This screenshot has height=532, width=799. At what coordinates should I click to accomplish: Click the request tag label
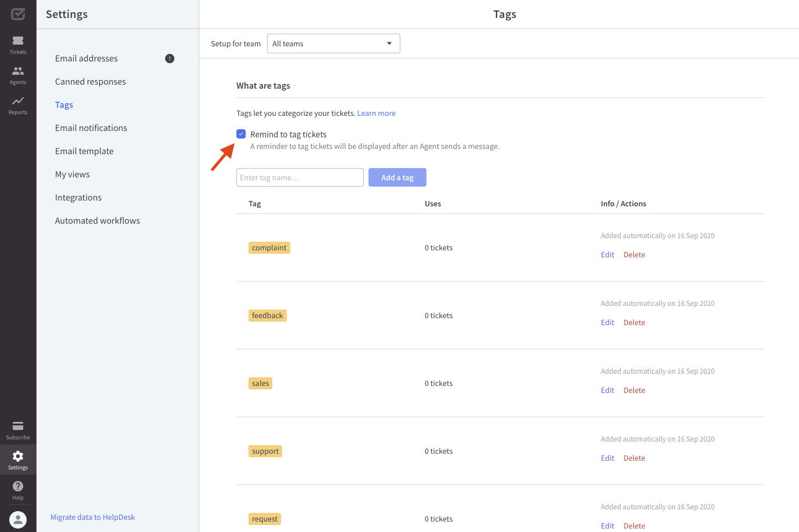coord(265,519)
